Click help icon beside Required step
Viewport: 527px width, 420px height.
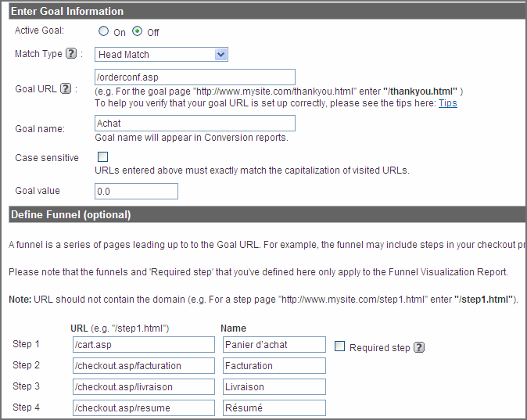click(419, 347)
